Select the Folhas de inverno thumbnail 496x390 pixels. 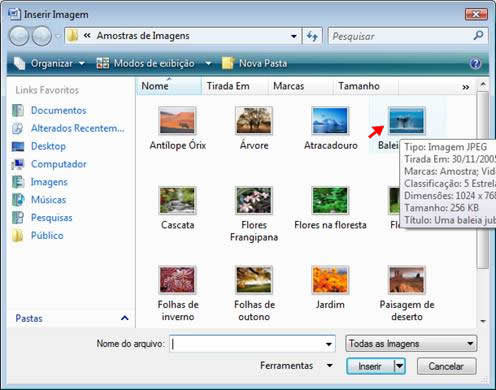[177, 280]
